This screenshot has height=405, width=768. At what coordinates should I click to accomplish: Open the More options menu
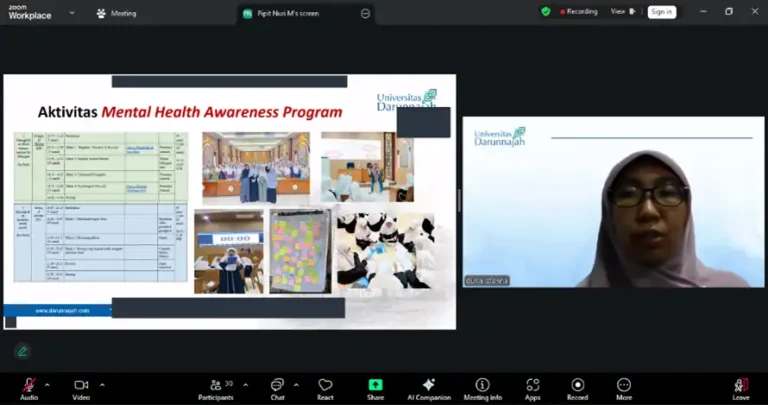[x=624, y=385]
